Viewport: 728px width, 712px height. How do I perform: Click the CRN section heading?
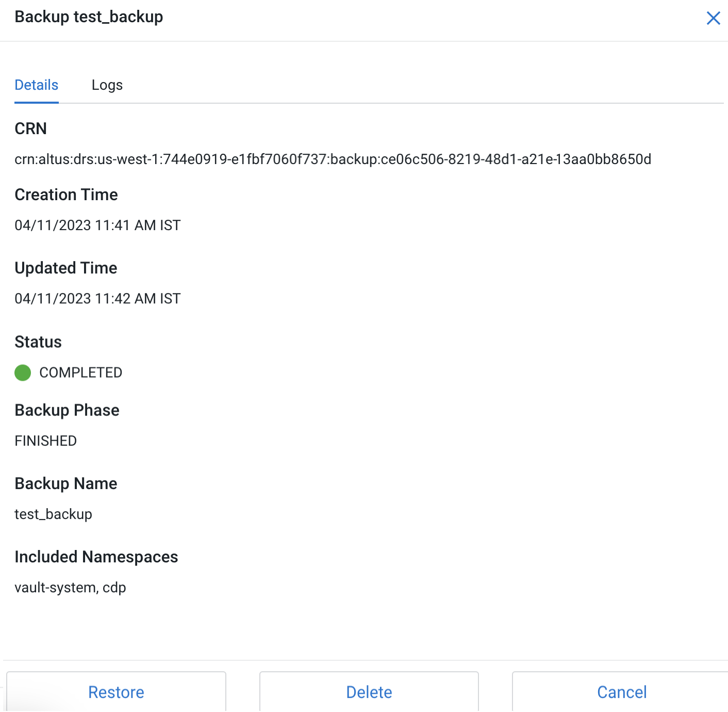(x=30, y=128)
